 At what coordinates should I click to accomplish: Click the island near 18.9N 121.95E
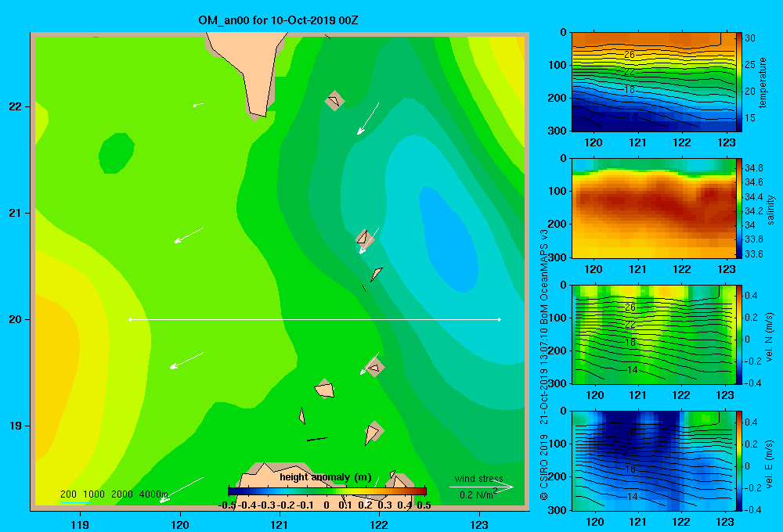[x=373, y=432]
